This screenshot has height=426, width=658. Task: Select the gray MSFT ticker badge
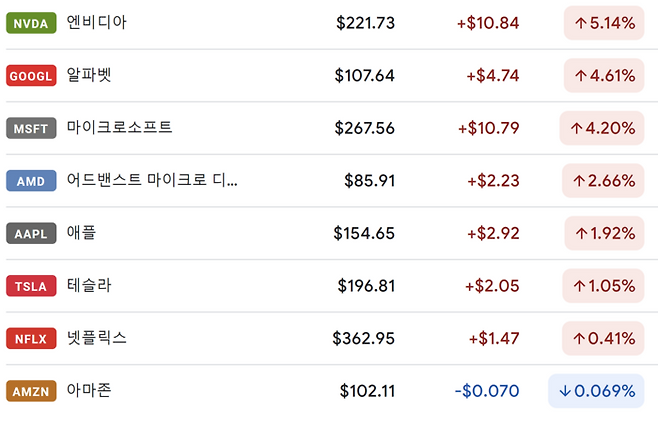tap(31, 128)
